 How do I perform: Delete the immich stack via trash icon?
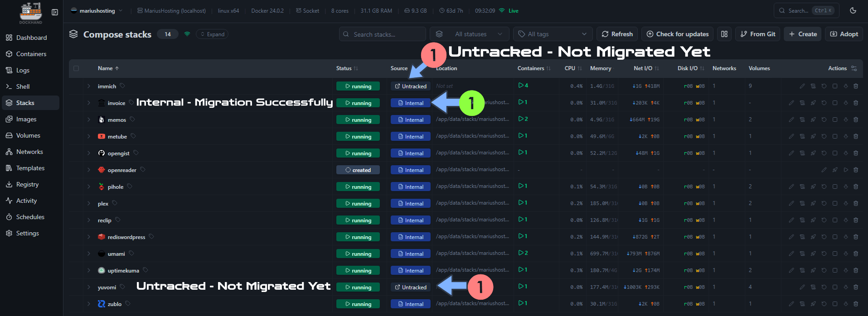click(x=856, y=86)
